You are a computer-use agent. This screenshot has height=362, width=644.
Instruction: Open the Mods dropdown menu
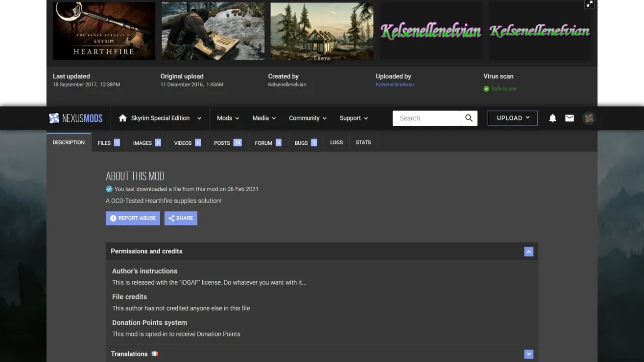pyautogui.click(x=228, y=118)
